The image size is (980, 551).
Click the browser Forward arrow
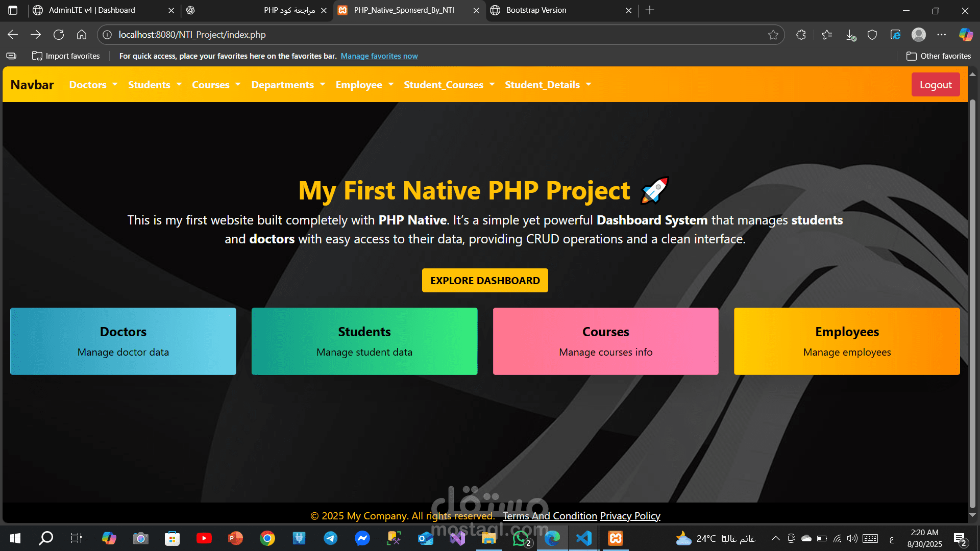36,35
